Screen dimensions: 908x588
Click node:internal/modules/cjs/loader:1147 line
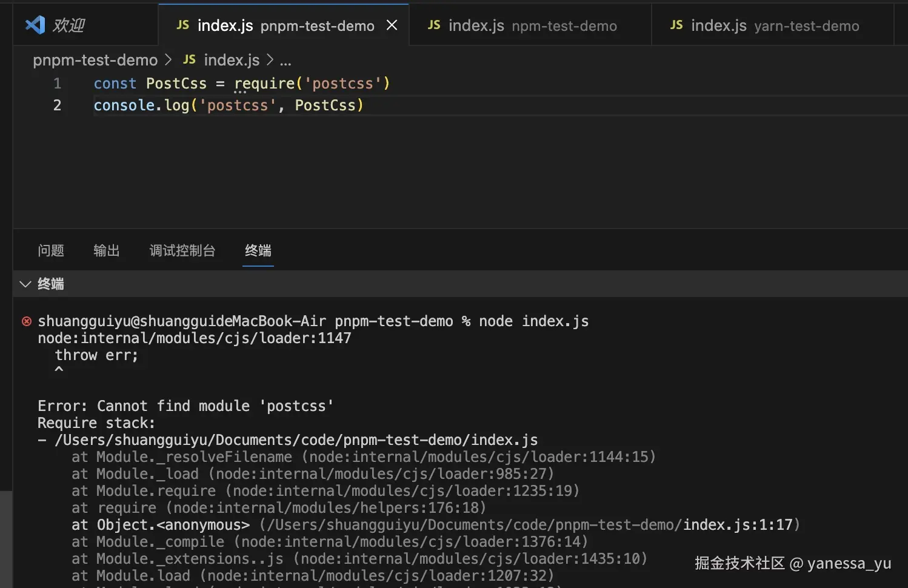coord(195,338)
